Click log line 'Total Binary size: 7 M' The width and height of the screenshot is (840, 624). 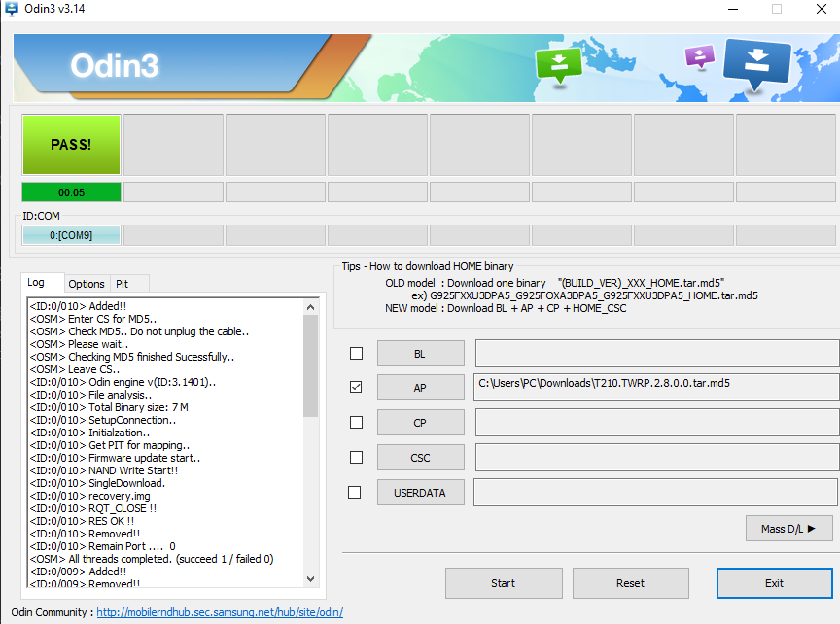[109, 407]
